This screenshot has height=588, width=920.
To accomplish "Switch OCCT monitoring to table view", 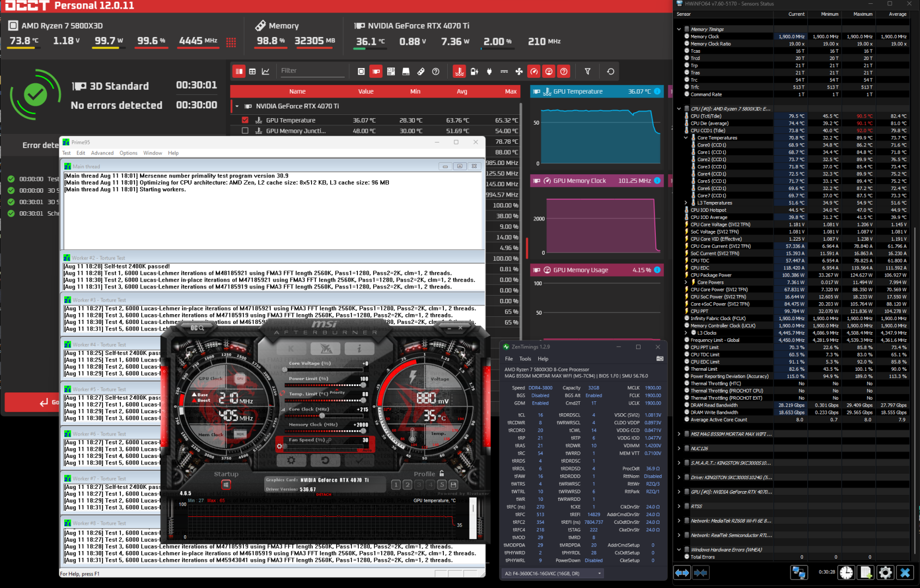I will (x=252, y=71).
